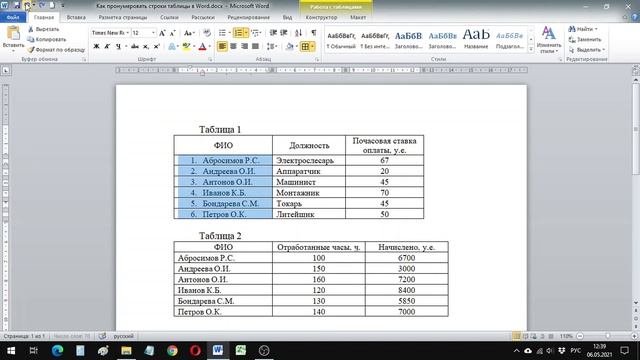Viewport: 640px width, 360px height.
Task: Open Windows Start menu
Action: (x=11, y=351)
